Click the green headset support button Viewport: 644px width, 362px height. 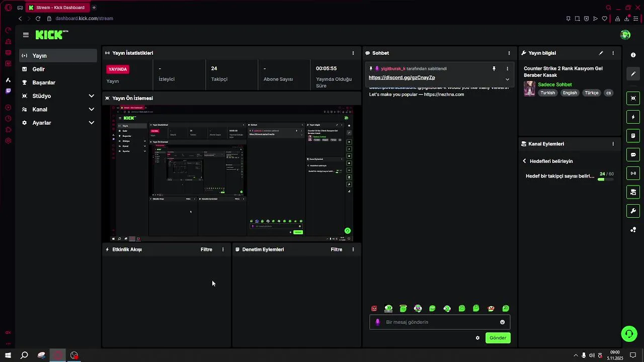click(x=628, y=333)
